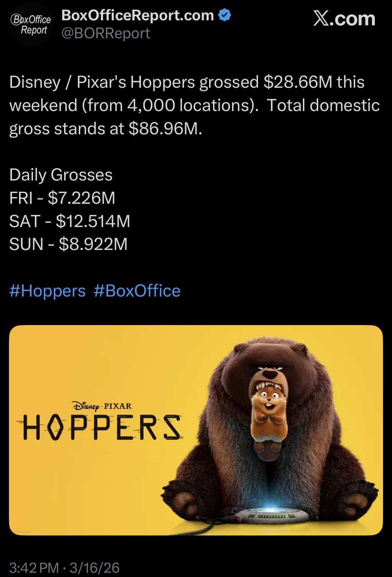Screen dimensions: 392x577
Task: Follow the #Hoppers hashtag
Action: [48, 291]
